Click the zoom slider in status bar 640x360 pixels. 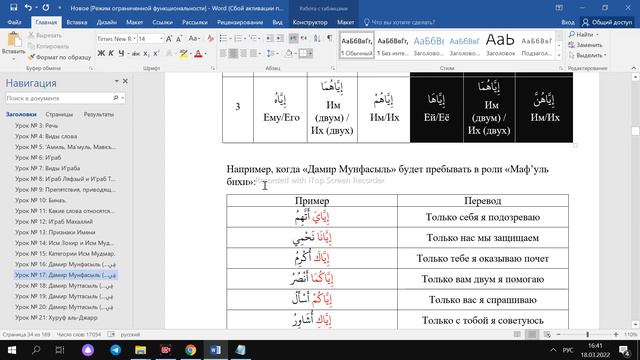click(587, 334)
